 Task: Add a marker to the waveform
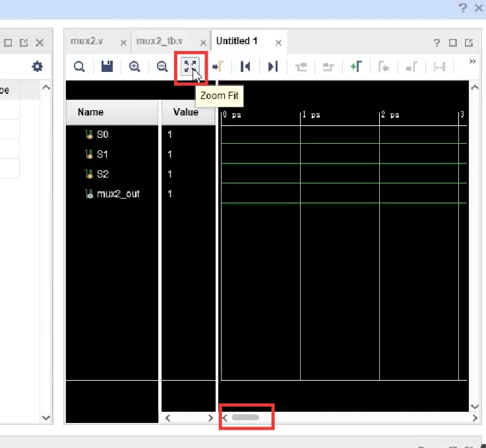point(356,67)
